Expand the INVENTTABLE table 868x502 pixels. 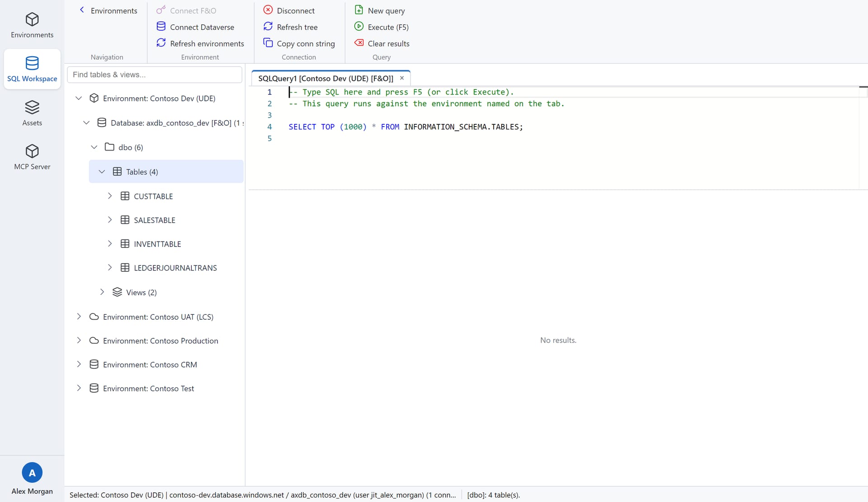pyautogui.click(x=109, y=244)
